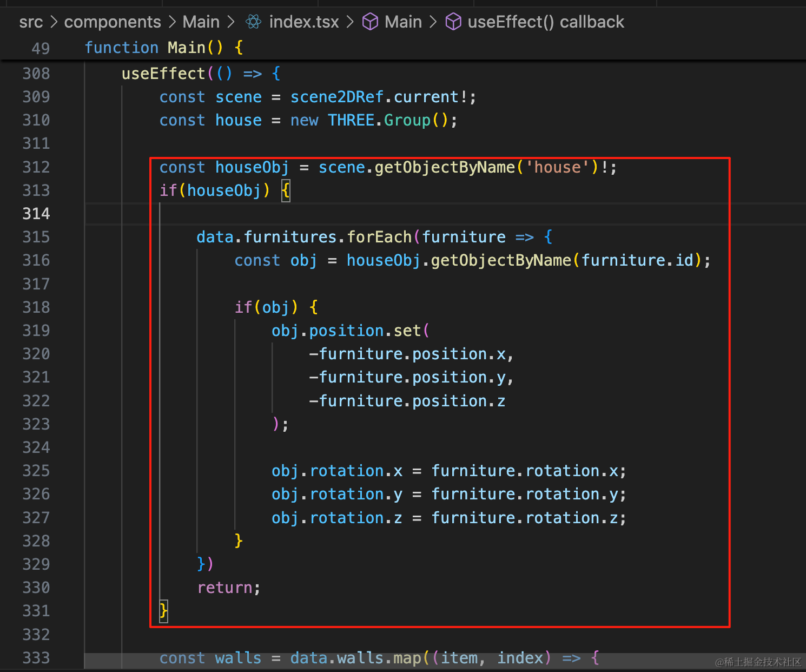Viewport: 806px width, 672px height.
Task: Click the 'house' string literal on line 312
Action: [x=557, y=167]
